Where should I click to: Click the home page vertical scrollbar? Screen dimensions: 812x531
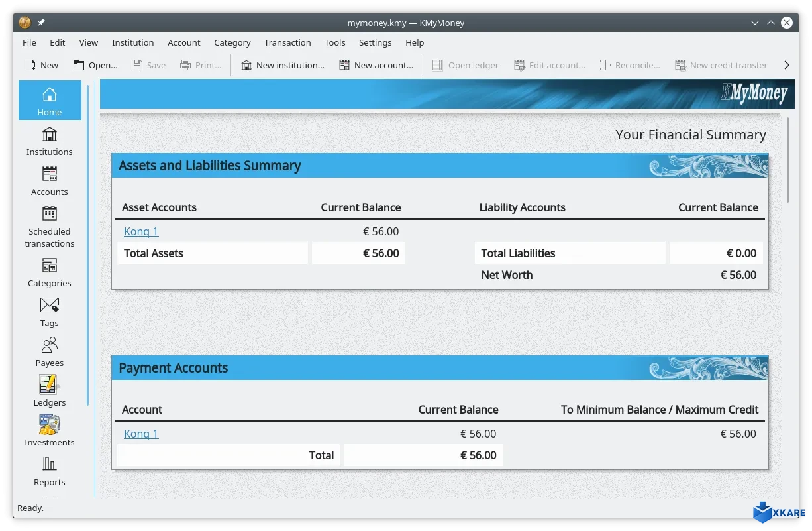click(787, 160)
